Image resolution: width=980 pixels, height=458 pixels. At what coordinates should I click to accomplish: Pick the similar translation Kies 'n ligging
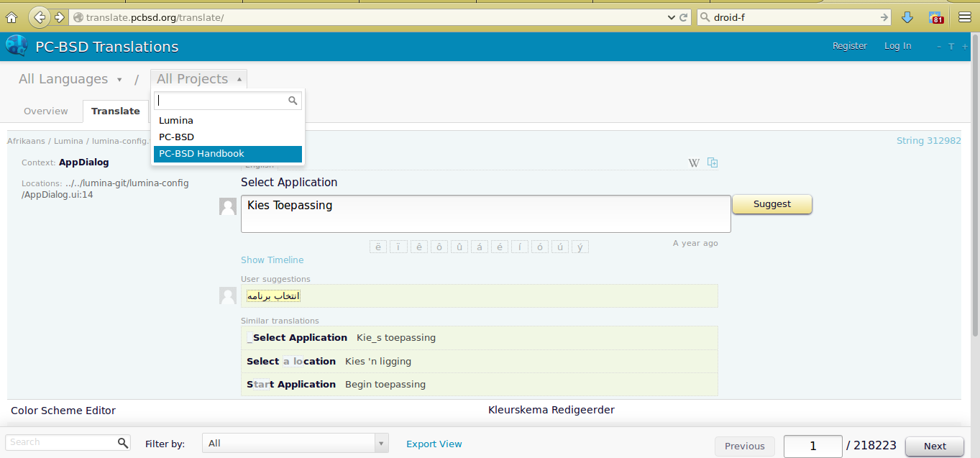pyautogui.click(x=480, y=362)
